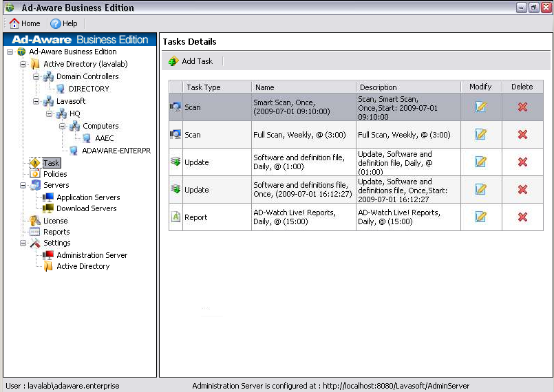This screenshot has height=392, width=554.
Task: Collapse the Servers tree node
Action: click(x=23, y=186)
